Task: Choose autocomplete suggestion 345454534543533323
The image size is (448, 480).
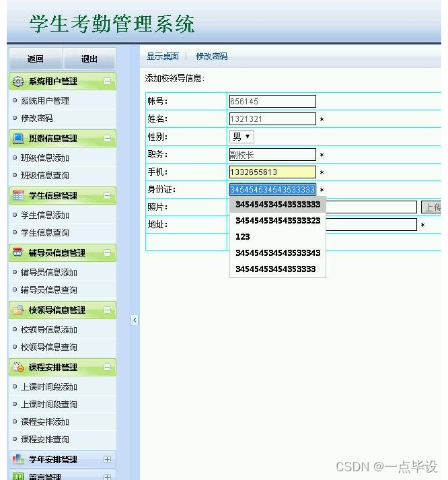Action: coord(278,221)
